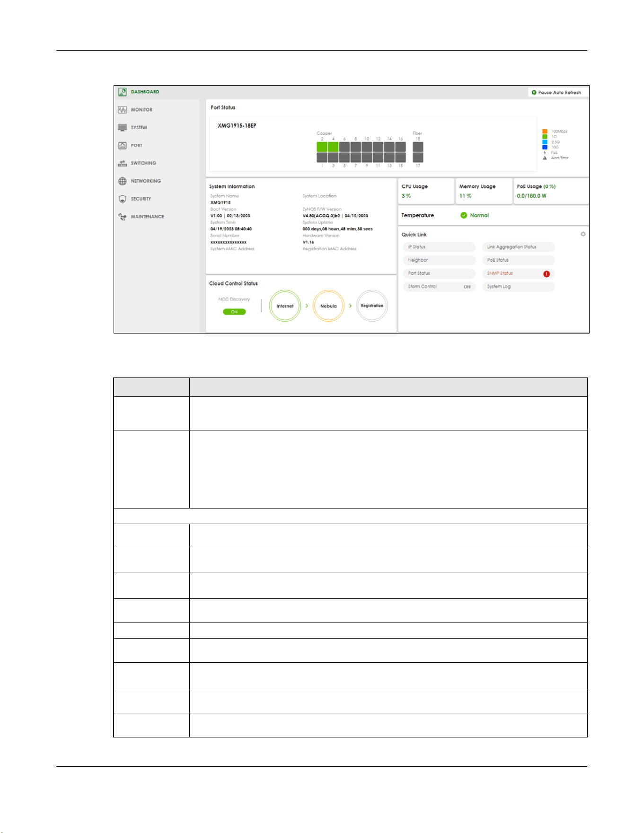The image size is (644, 833).
Task: Click the Nebula status circle
Action: (328, 306)
